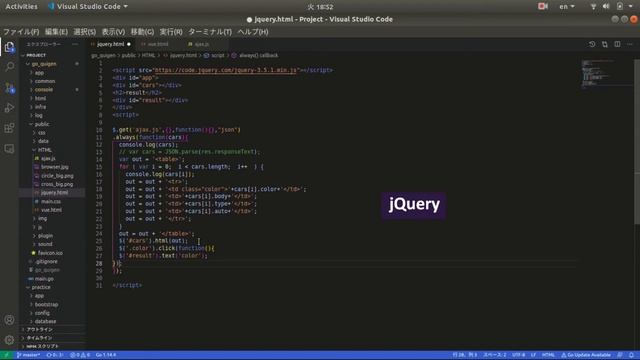Open the ヘルプ(H) menu
This screenshot has height=360, width=640.
253,31
